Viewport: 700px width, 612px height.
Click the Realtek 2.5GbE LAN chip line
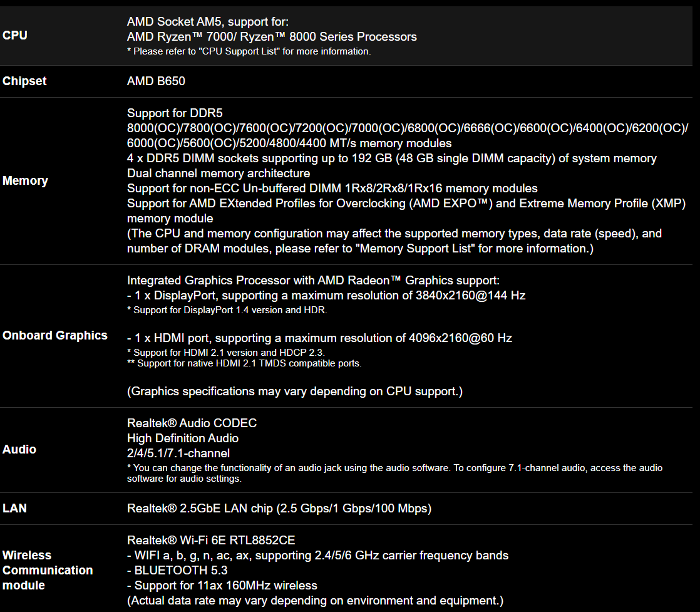(x=279, y=509)
